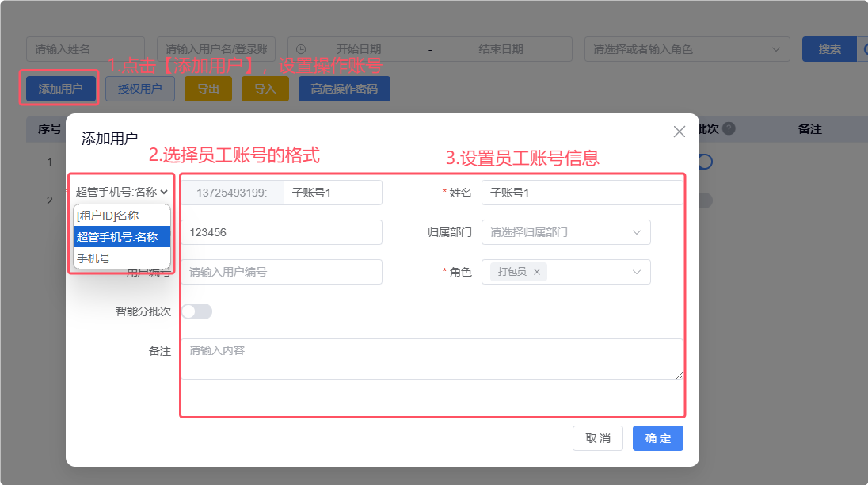Toggle the second row's batch switch

(x=704, y=200)
